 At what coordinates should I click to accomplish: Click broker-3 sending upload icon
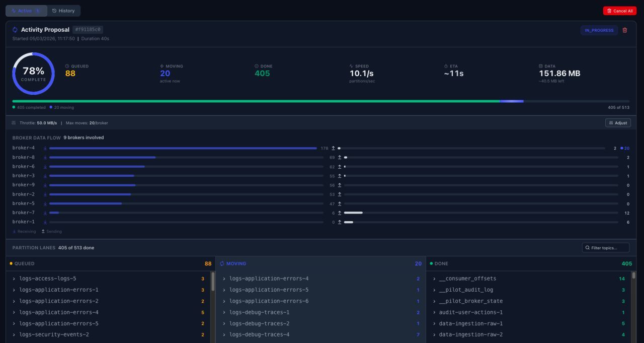(x=340, y=176)
